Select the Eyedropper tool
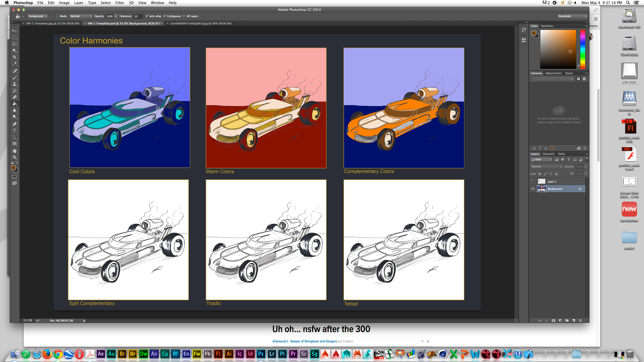The height and width of the screenshot is (362, 644). click(15, 64)
